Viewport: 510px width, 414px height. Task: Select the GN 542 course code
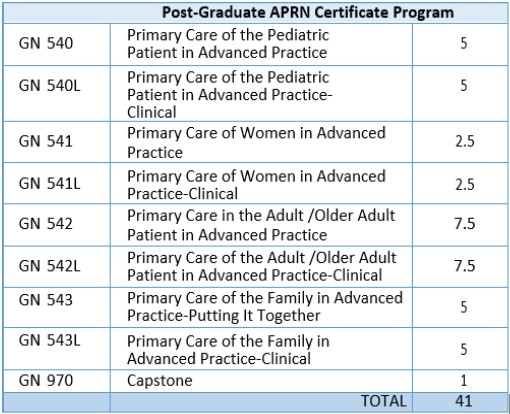point(46,223)
